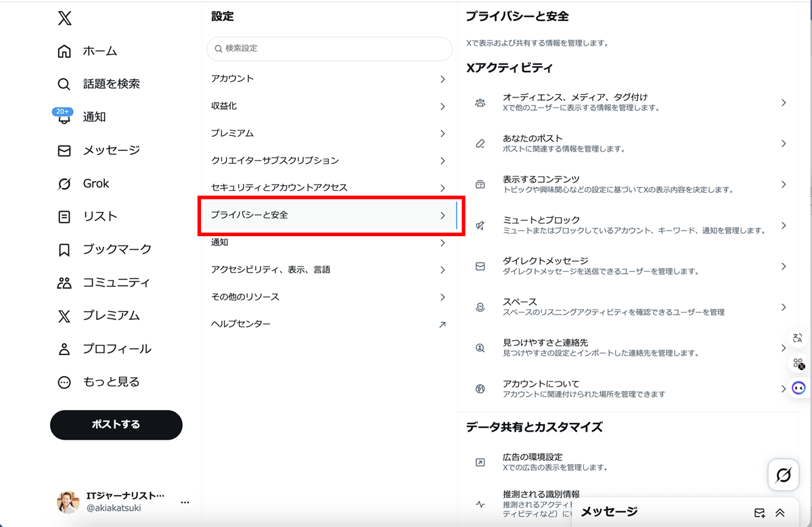Image resolution: width=812 pixels, height=527 pixels.
Task: Open the floating Grok button
Action: [783, 475]
